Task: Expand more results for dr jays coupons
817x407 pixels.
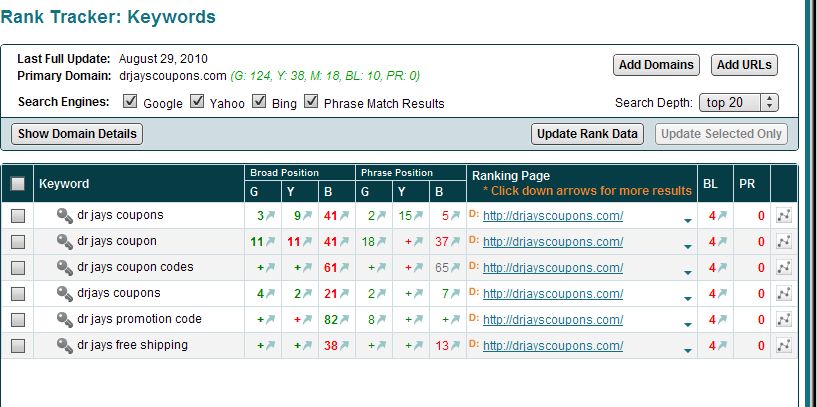Action: click(688, 221)
